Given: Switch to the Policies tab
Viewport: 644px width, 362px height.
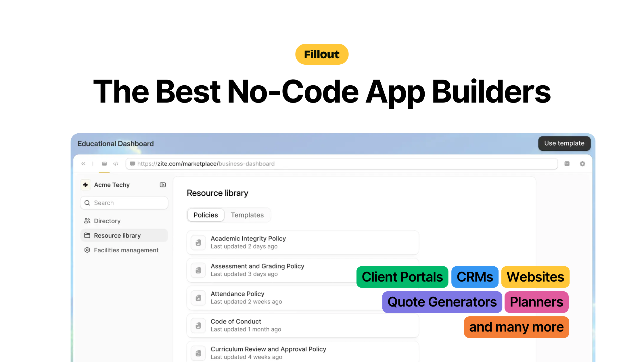Looking at the screenshot, I should (x=206, y=215).
